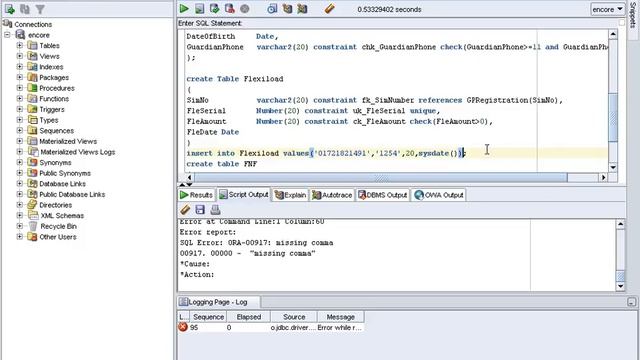Viewport: 640px width, 360px height.
Task: Print the script output
Action: [215, 210]
